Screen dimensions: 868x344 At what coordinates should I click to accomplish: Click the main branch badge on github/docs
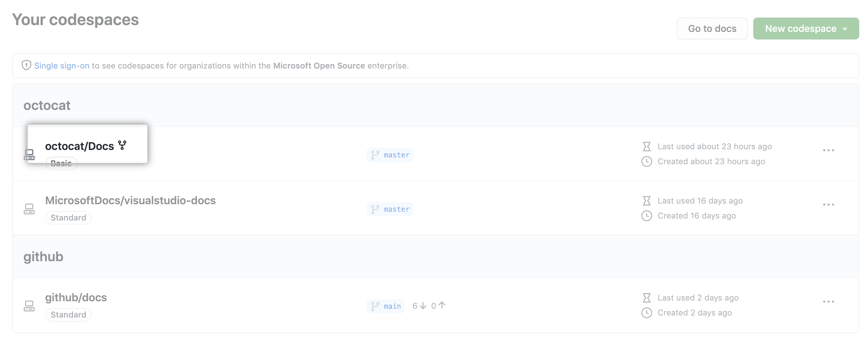click(x=385, y=306)
